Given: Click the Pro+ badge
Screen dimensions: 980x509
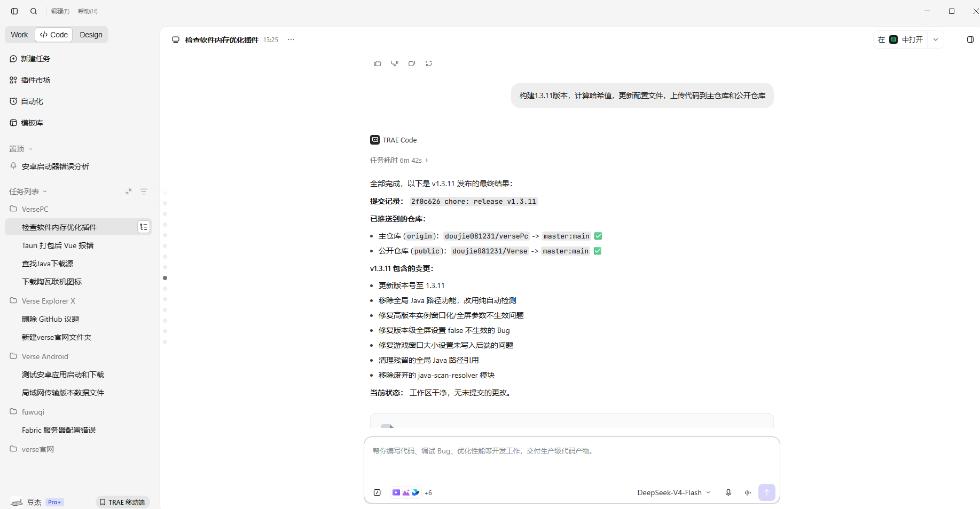Looking at the screenshot, I should point(54,502).
